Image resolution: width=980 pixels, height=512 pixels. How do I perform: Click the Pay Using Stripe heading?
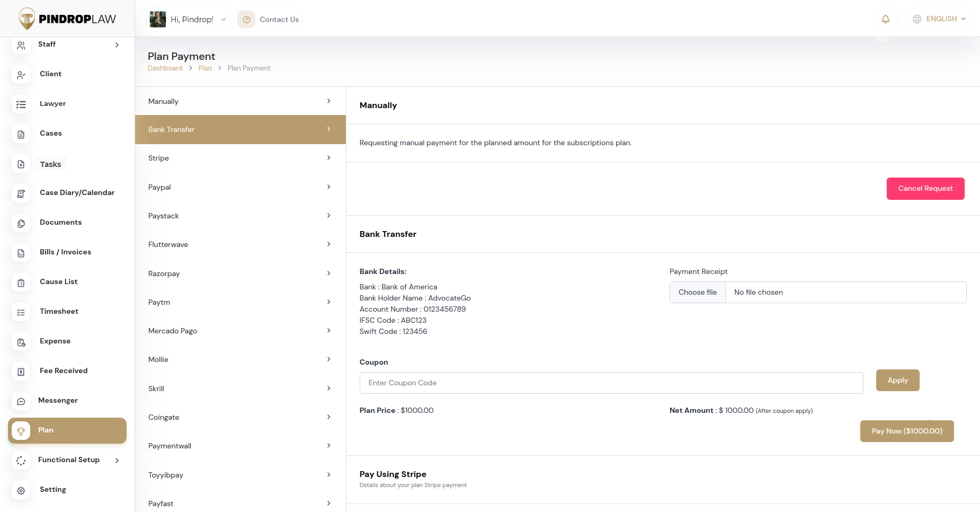coord(393,474)
